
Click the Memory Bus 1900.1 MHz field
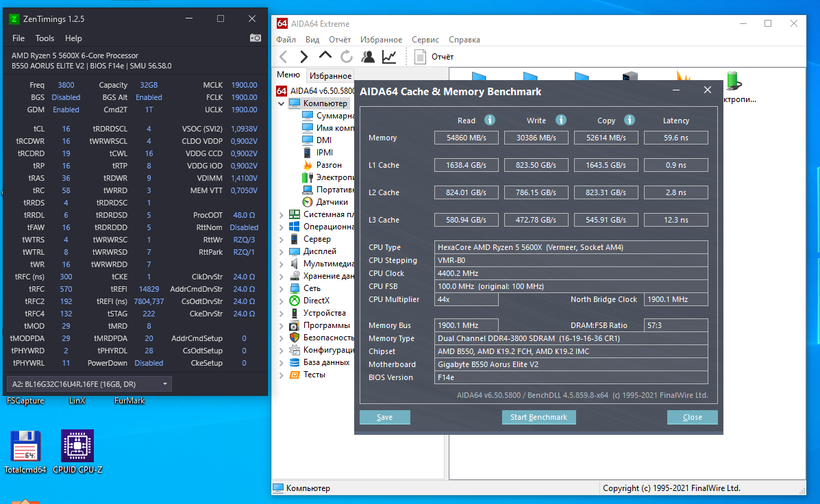pyautogui.click(x=466, y=325)
